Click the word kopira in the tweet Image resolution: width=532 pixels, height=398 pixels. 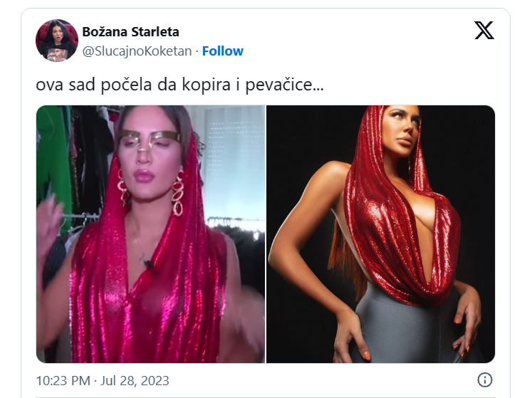click(x=207, y=85)
